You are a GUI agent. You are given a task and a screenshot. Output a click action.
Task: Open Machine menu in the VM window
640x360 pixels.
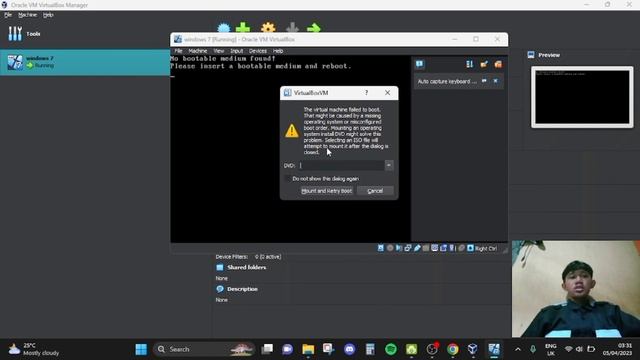pos(198,51)
